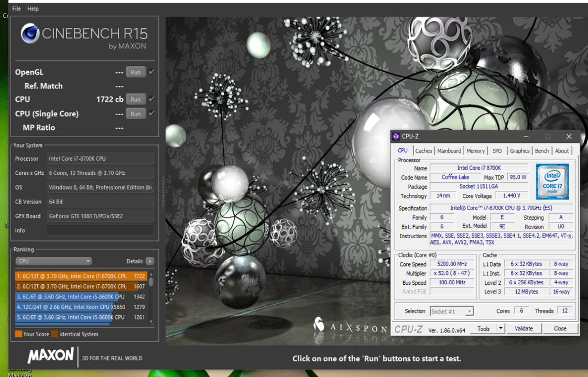
Task: Click the Max TDP 95.0 W value
Action: pyautogui.click(x=518, y=177)
